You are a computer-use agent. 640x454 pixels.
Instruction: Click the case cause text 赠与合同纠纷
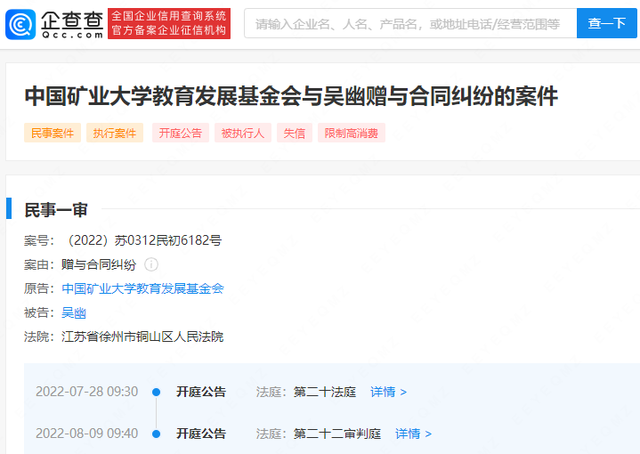tap(98, 265)
